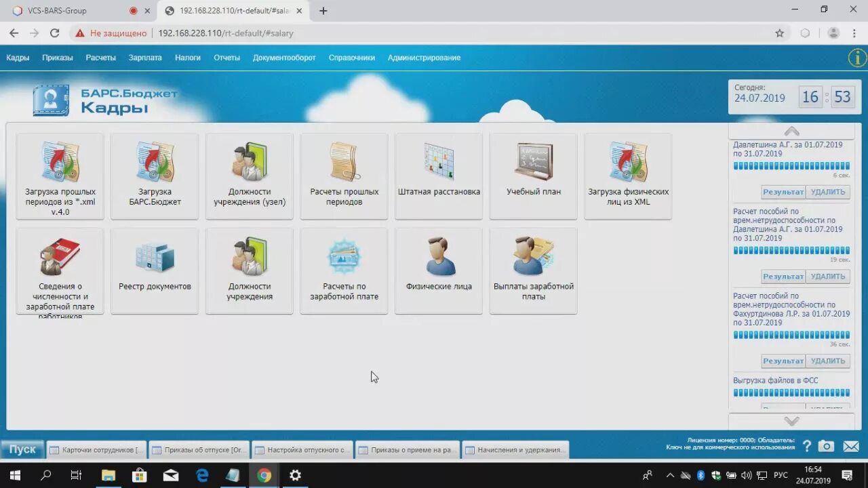
Task: Open Microsoft Store in taskbar
Action: point(140,475)
